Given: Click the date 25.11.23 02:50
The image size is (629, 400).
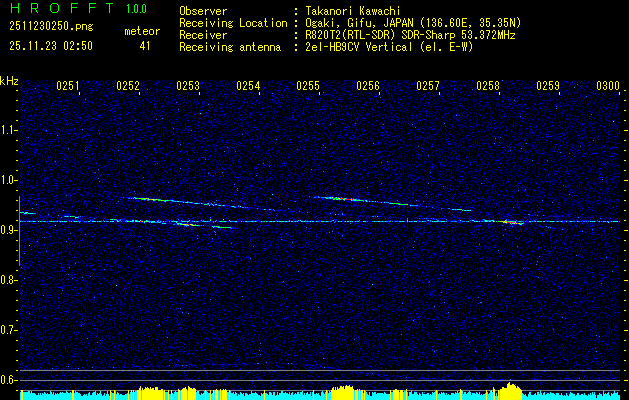Looking at the screenshot, I should pyautogui.click(x=51, y=46).
